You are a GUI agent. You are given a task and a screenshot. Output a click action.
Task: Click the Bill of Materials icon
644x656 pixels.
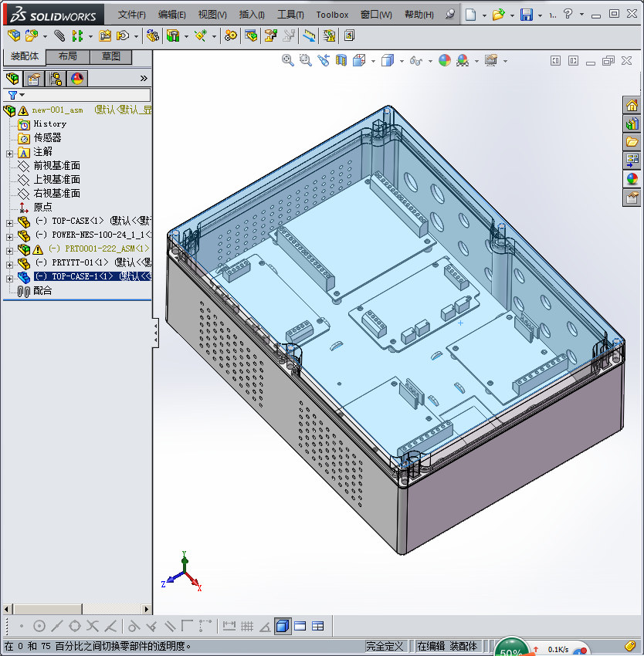251,36
